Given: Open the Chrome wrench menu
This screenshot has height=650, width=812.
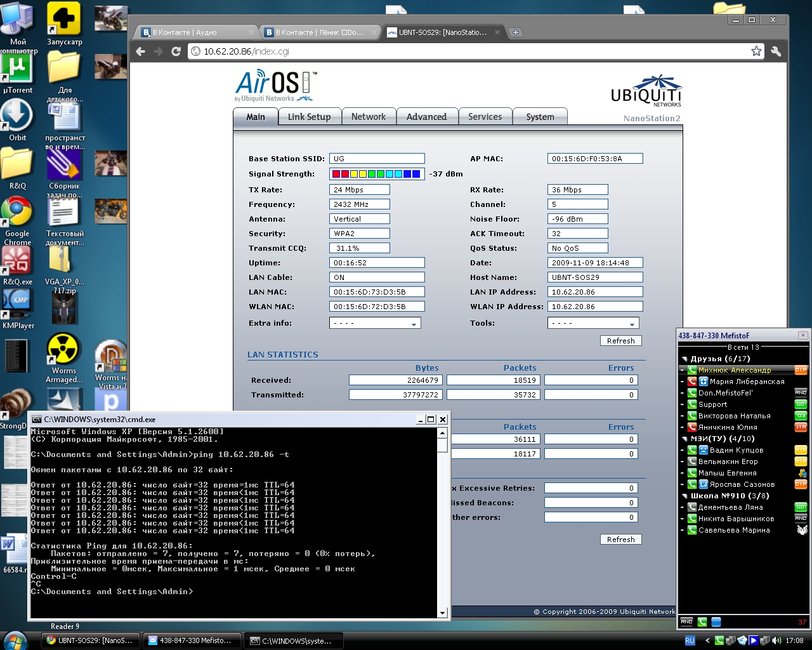Looking at the screenshot, I should (776, 51).
